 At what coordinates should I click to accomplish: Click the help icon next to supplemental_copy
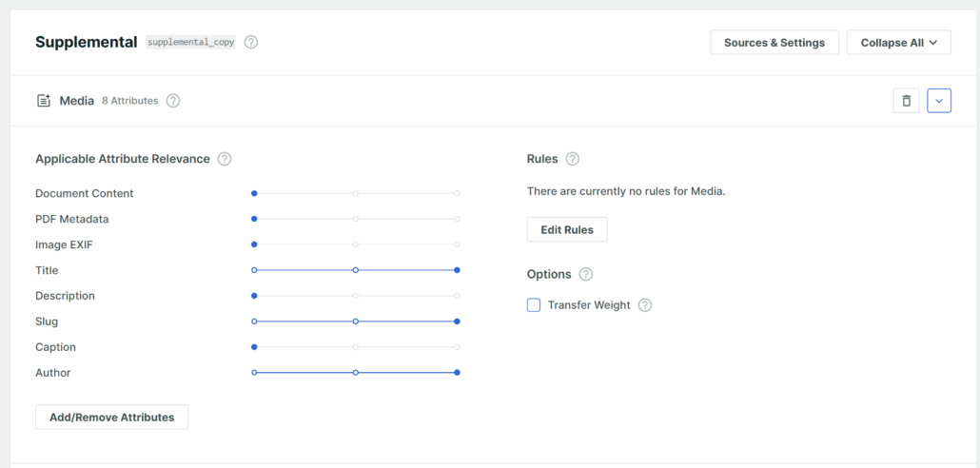tap(251, 43)
